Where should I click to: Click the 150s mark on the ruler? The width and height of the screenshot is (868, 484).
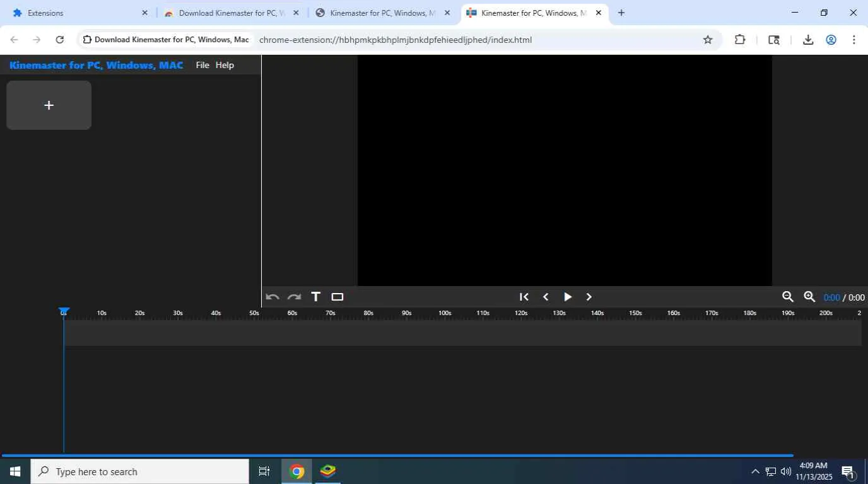coord(635,313)
